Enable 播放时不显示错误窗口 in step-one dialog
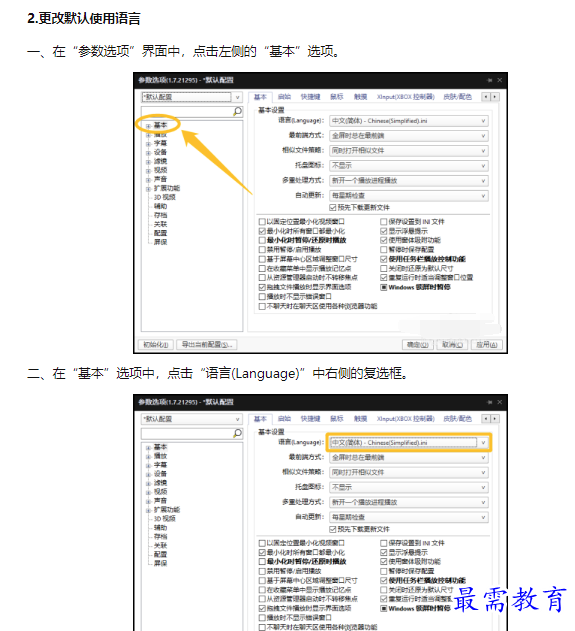 [262, 297]
